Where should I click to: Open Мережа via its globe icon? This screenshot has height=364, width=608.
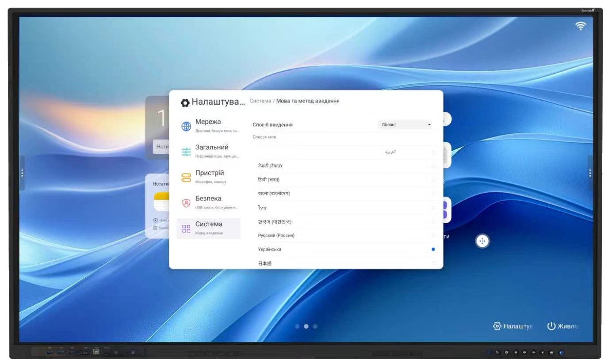click(x=186, y=126)
